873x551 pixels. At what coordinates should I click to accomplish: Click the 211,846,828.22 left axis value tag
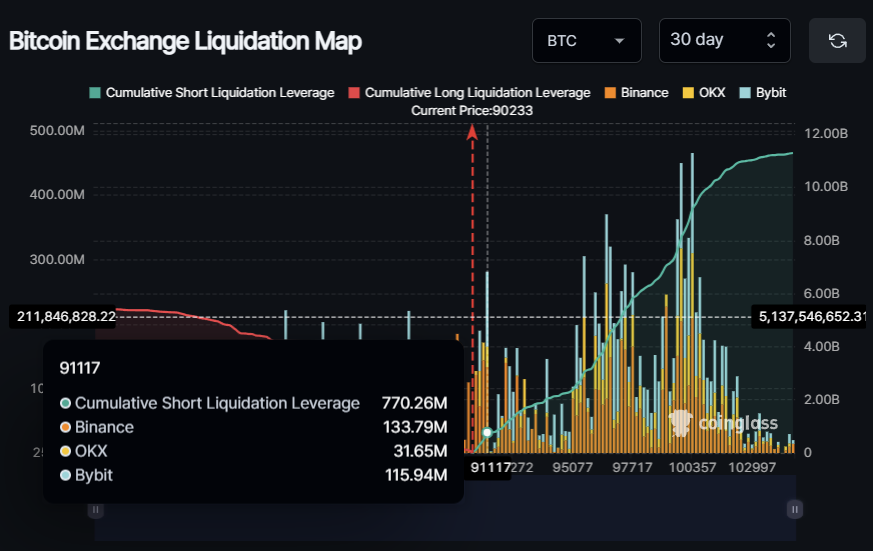[63, 317]
